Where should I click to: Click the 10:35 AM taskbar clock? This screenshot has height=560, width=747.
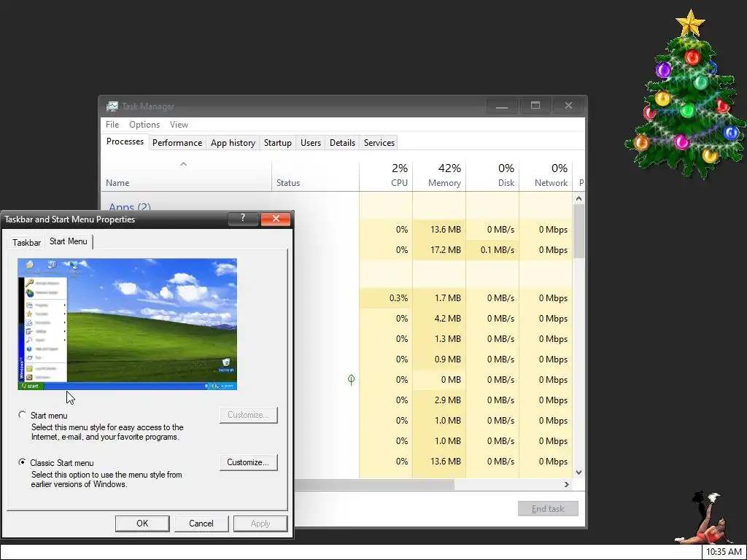(724, 553)
